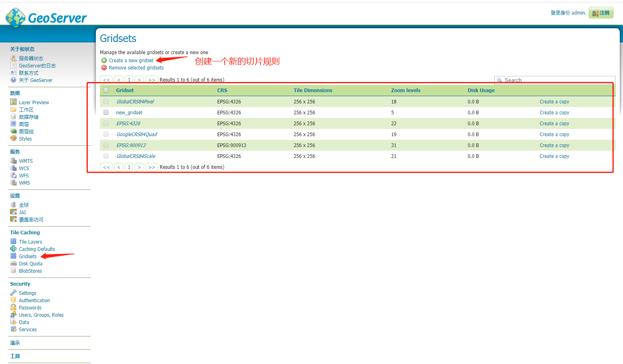Click the Caching Defaults globe icon

coord(13,249)
